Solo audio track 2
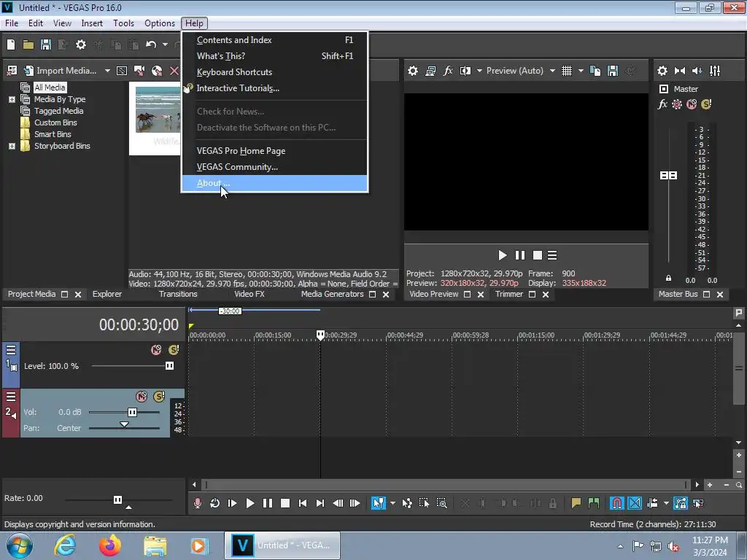Screen dimensions: 747x560 tap(158, 396)
